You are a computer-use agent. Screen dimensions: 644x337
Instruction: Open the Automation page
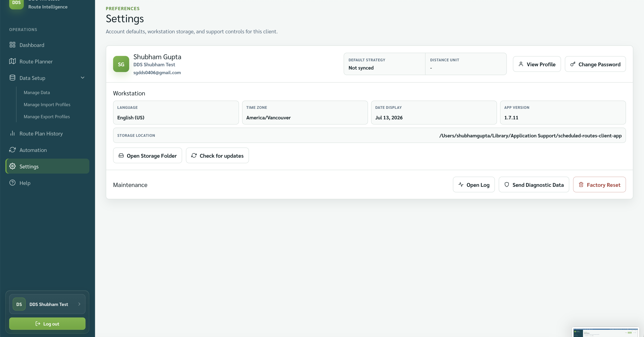47,150
